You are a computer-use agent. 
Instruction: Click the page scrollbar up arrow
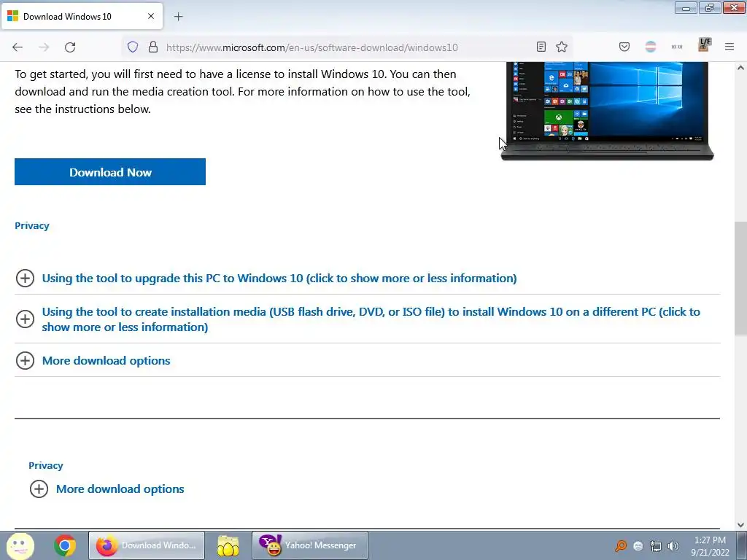click(x=740, y=68)
